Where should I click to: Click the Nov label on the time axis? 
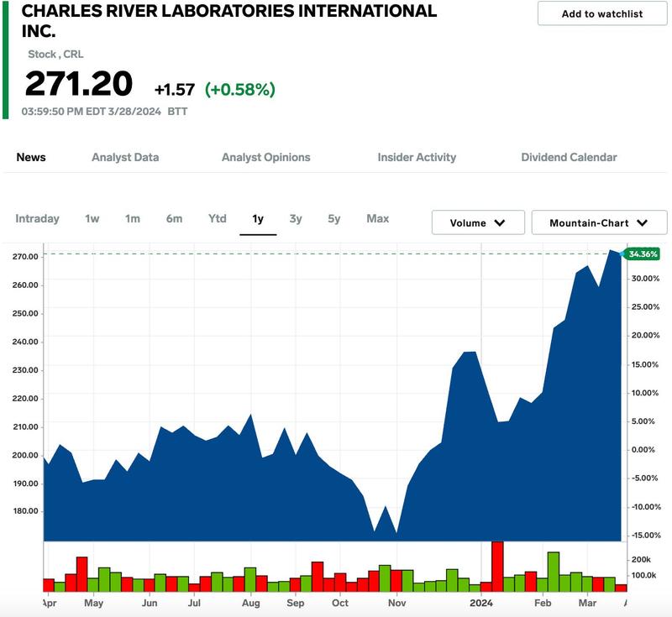point(396,603)
